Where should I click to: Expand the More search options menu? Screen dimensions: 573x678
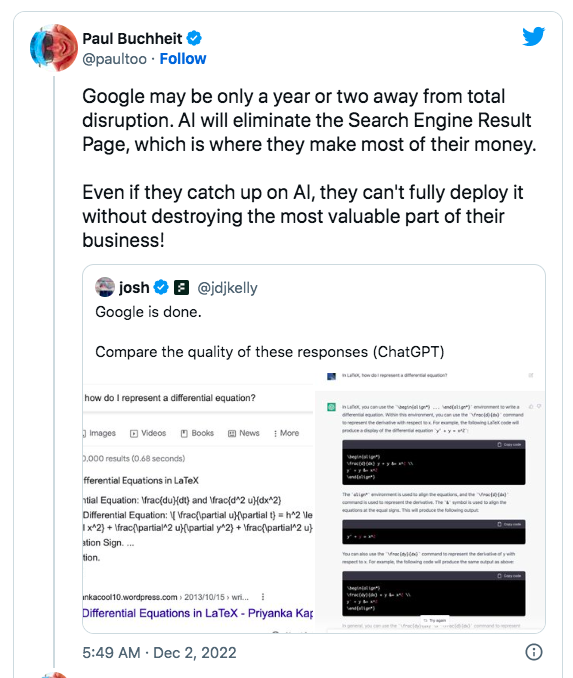pyautogui.click(x=286, y=433)
